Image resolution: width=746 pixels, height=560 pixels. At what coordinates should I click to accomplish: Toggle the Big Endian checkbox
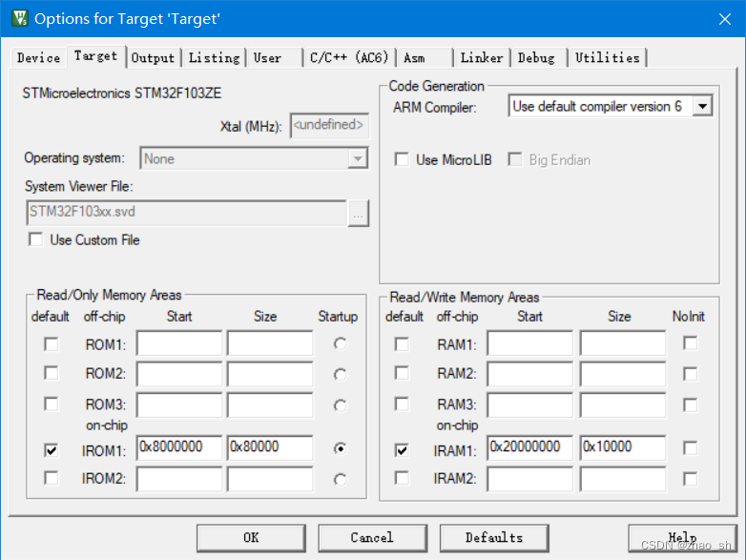tap(515, 159)
